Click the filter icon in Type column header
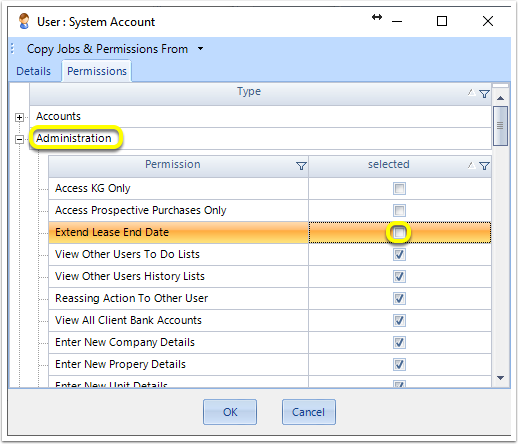Screen dimensions: 518x444 484,94
